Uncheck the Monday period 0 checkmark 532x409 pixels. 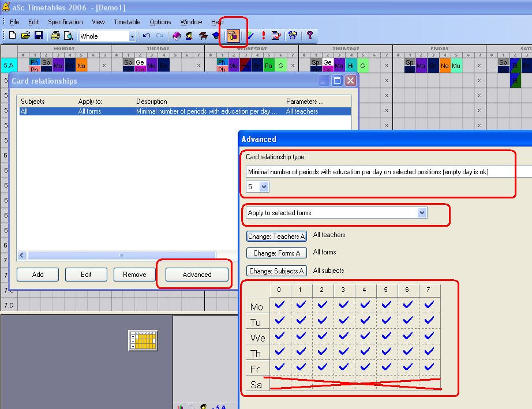(280, 305)
